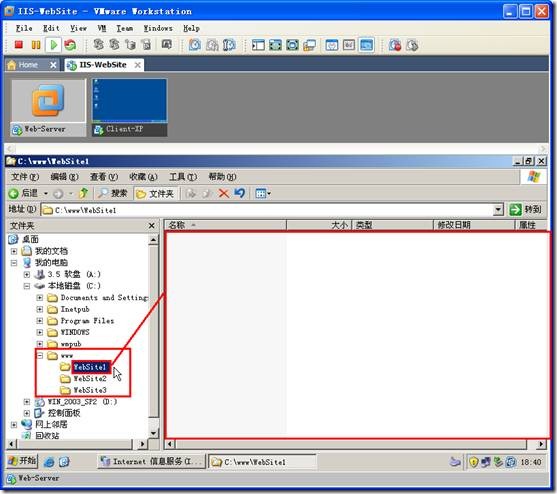
Task: Collapse the www folder node
Action: pyautogui.click(x=40, y=355)
